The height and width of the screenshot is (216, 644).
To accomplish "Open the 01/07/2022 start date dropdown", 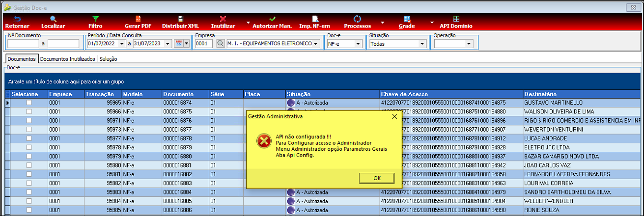I will coord(122,44).
